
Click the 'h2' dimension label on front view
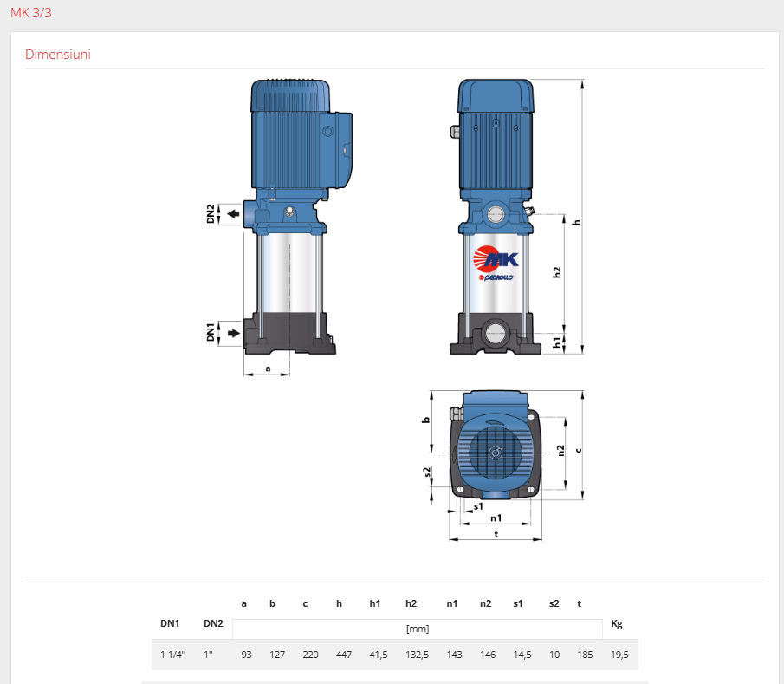tap(557, 271)
